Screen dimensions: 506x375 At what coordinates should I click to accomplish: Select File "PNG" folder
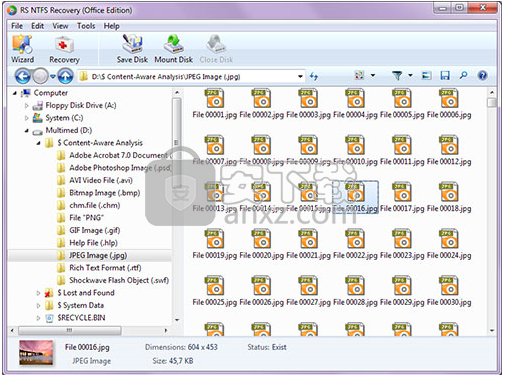coord(80,218)
